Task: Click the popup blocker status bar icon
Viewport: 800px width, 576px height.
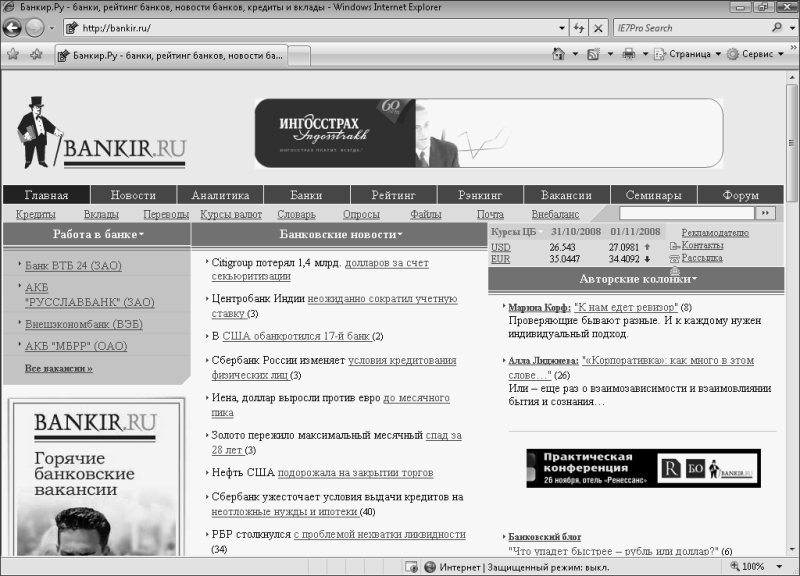Action: [x=411, y=567]
